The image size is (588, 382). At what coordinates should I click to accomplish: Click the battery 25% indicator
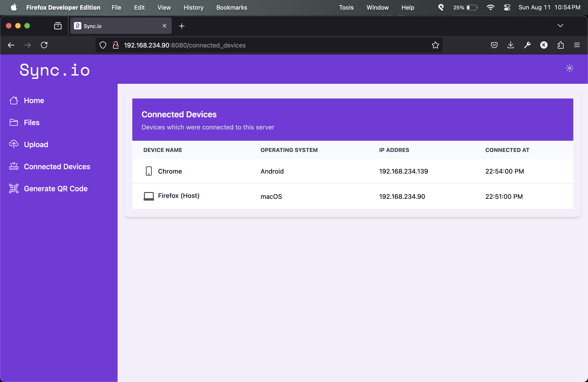[x=465, y=7]
